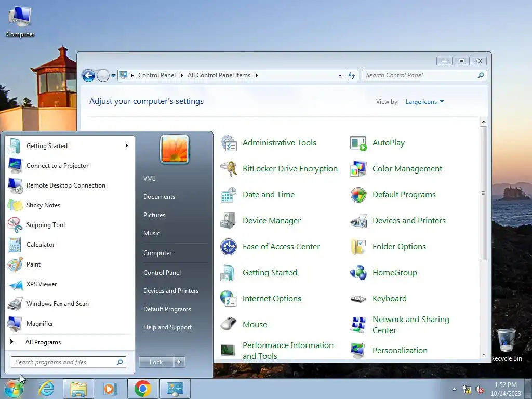Open Windows Media Player from taskbar
The image size is (532, 399).
pyautogui.click(x=110, y=389)
